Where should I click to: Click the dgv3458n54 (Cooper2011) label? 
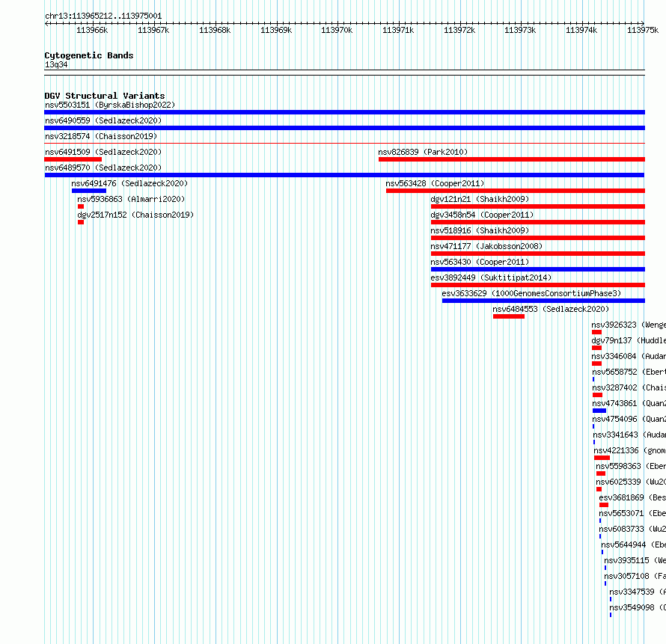pyautogui.click(x=482, y=215)
